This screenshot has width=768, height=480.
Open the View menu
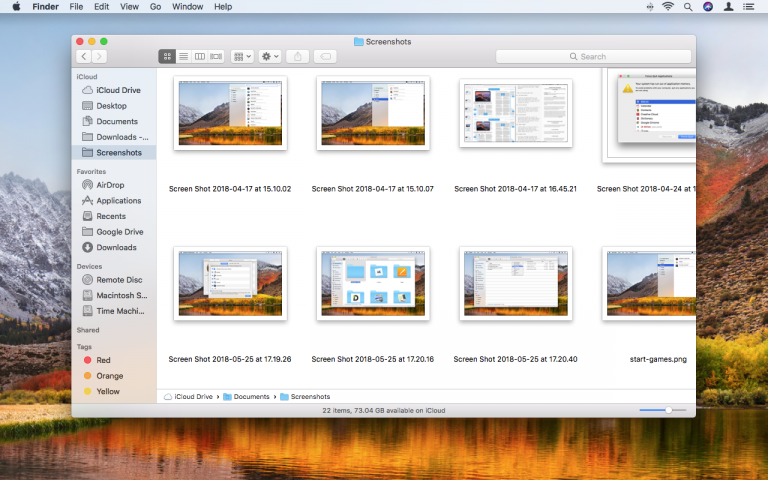tap(129, 7)
